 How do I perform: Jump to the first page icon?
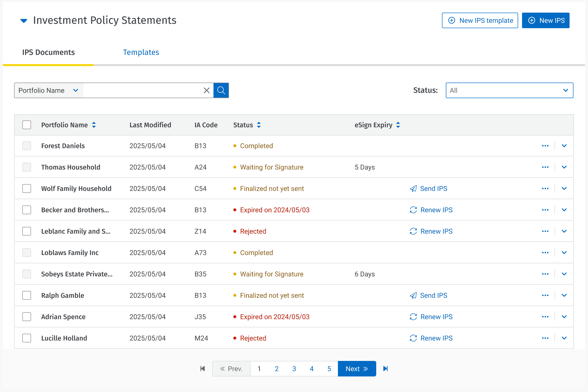point(203,368)
